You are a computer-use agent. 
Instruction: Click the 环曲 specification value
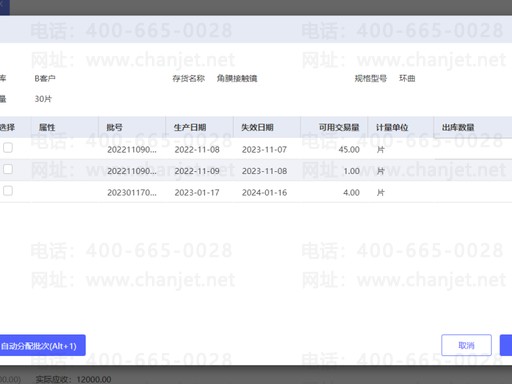click(x=407, y=79)
